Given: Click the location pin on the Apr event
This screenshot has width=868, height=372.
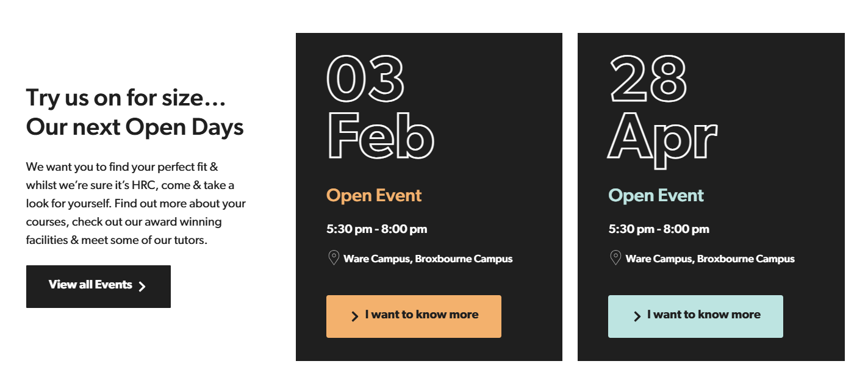Looking at the screenshot, I should point(615,258).
